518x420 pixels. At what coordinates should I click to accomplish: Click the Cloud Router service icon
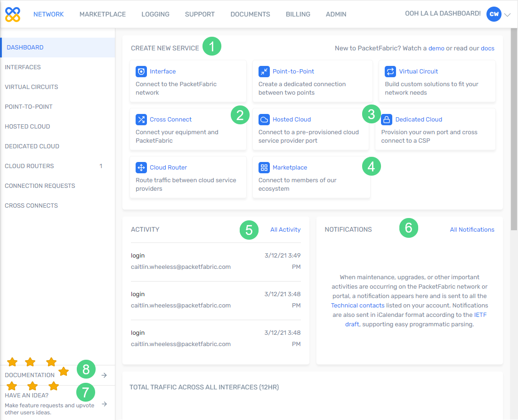tap(141, 168)
